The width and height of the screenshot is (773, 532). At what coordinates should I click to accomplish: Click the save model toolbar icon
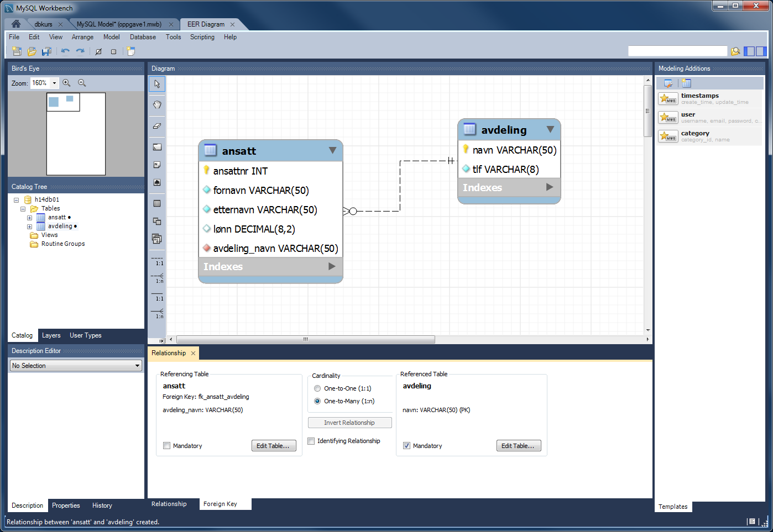click(46, 51)
